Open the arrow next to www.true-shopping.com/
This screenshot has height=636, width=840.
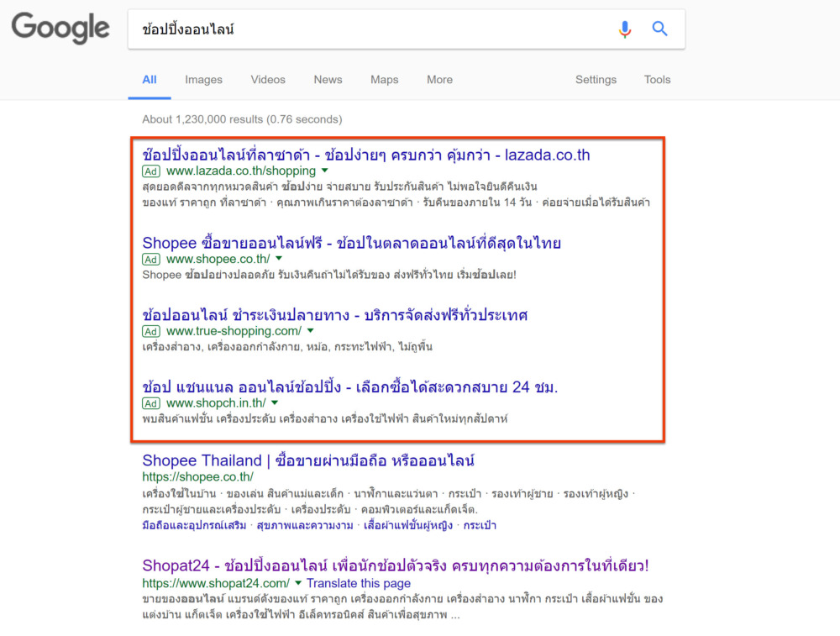coord(310,330)
